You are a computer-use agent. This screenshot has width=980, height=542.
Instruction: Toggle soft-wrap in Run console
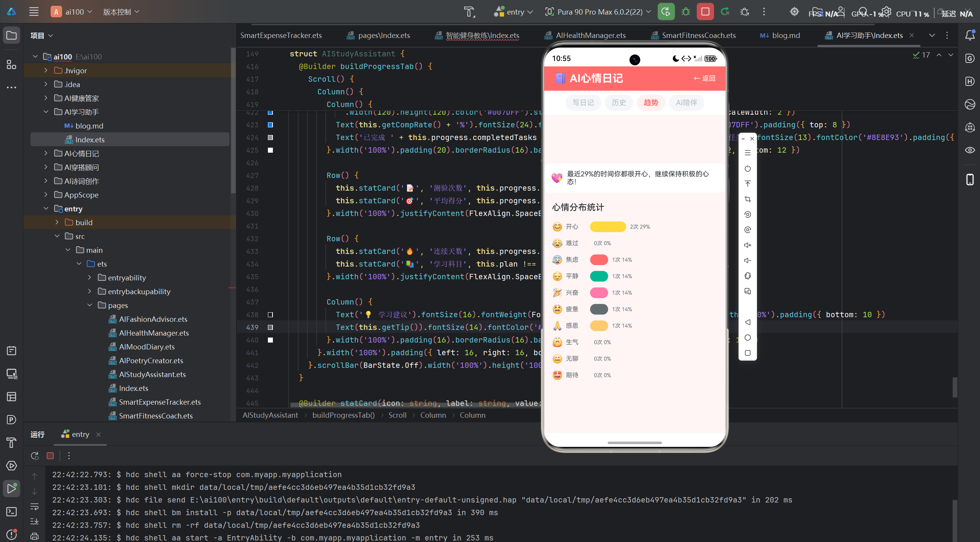[x=34, y=506]
